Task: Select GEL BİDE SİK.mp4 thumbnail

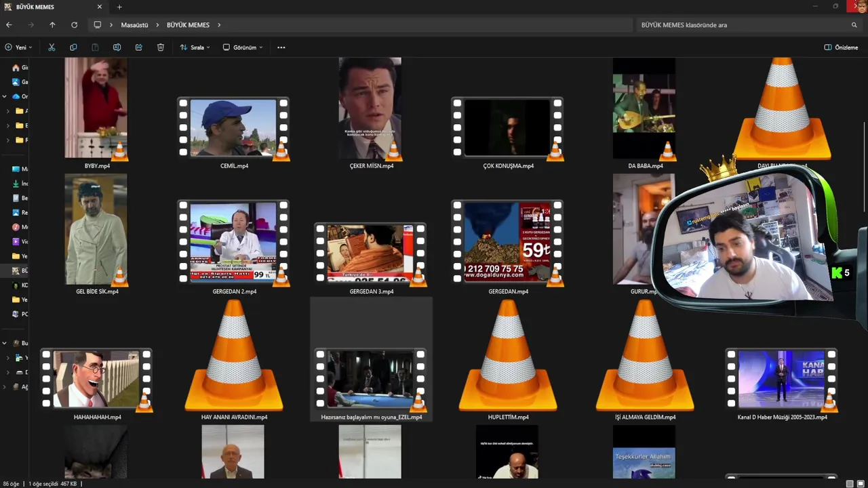Action: (x=96, y=229)
